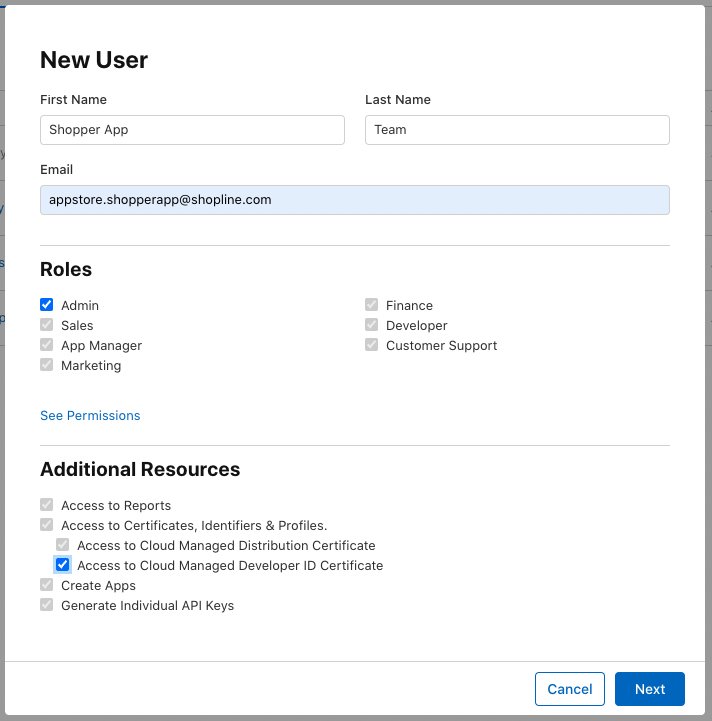
Task: Click into the Last Name field
Action: tap(517, 130)
